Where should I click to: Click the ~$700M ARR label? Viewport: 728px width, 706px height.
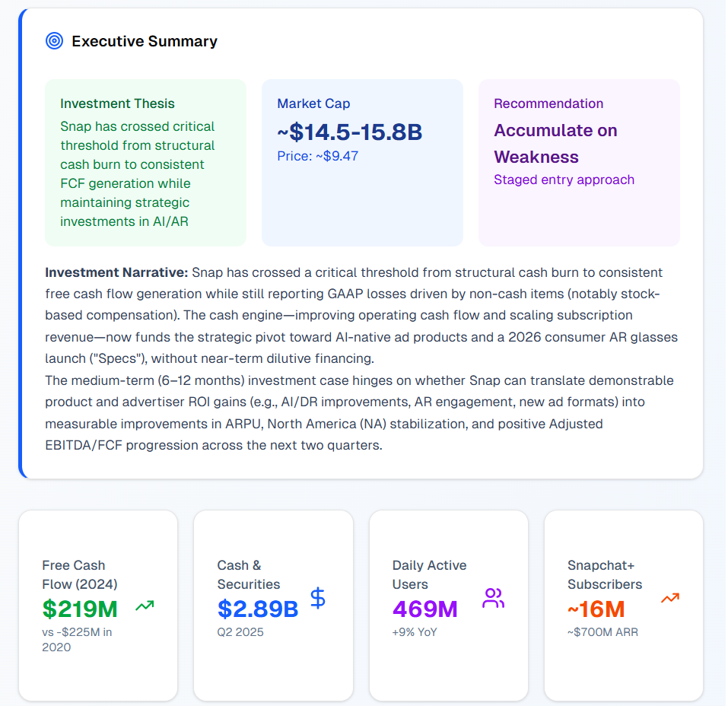(602, 631)
